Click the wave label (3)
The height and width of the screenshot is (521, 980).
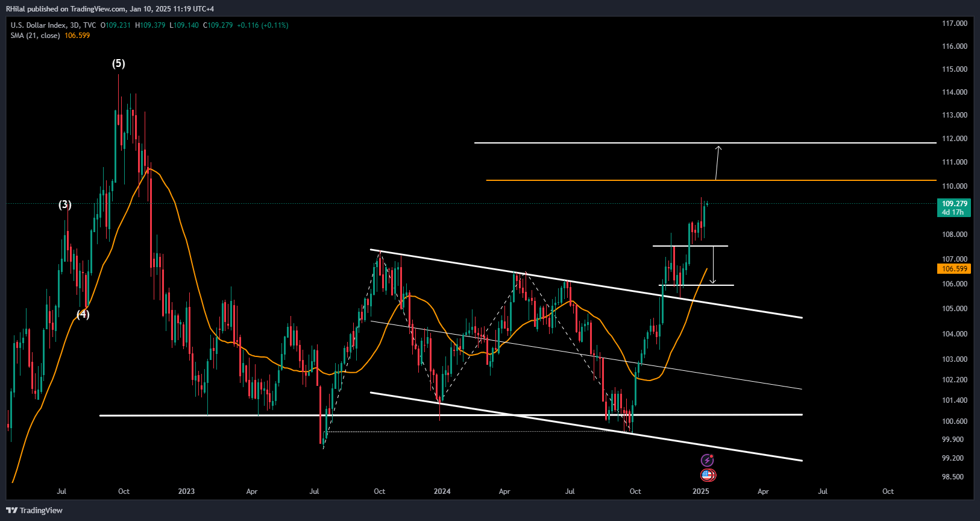click(x=65, y=204)
